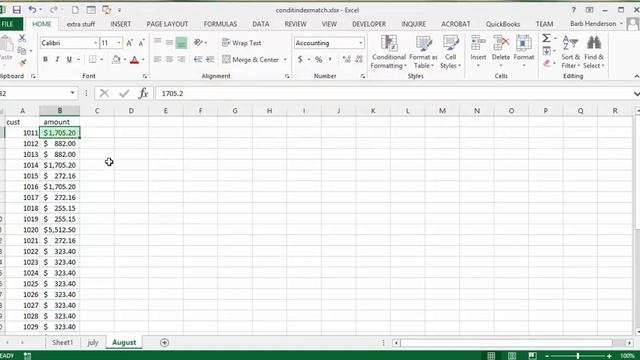Image resolution: width=640 pixels, height=360 pixels.
Task: Click Merge & Center
Action: [251, 60]
